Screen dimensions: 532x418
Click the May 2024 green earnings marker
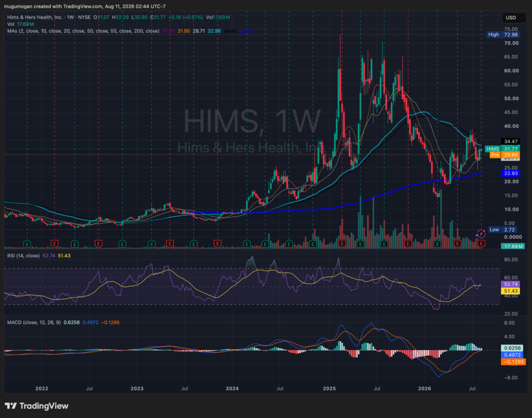[x=265, y=243]
